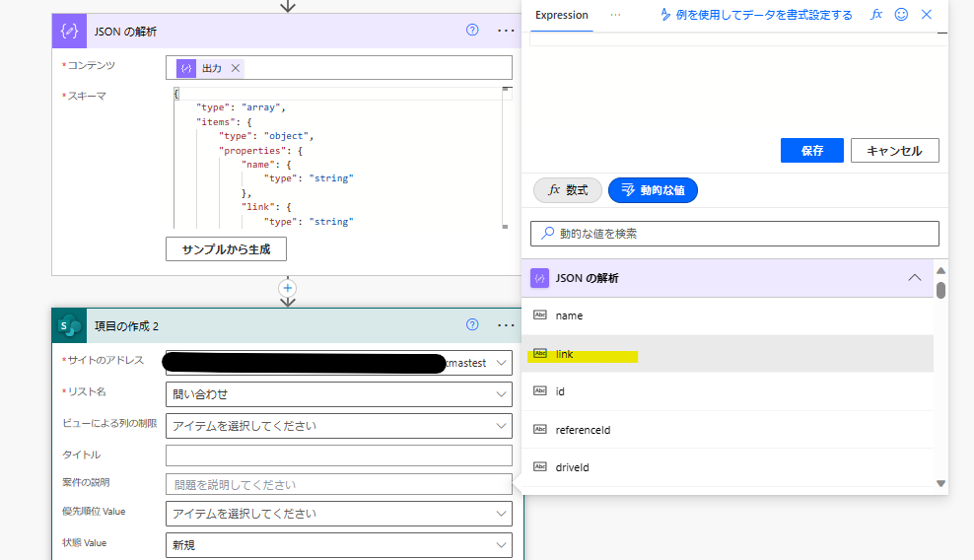Click the search magnifier icon

(x=547, y=233)
